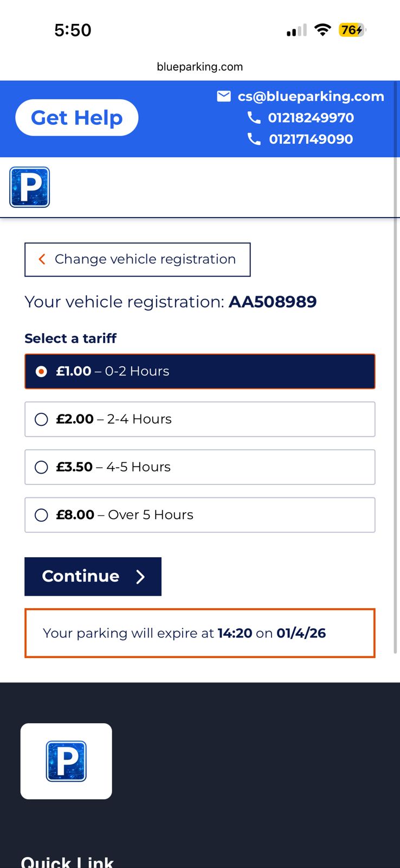
Task: Tap the cellular signal bars icon
Action: (x=296, y=30)
